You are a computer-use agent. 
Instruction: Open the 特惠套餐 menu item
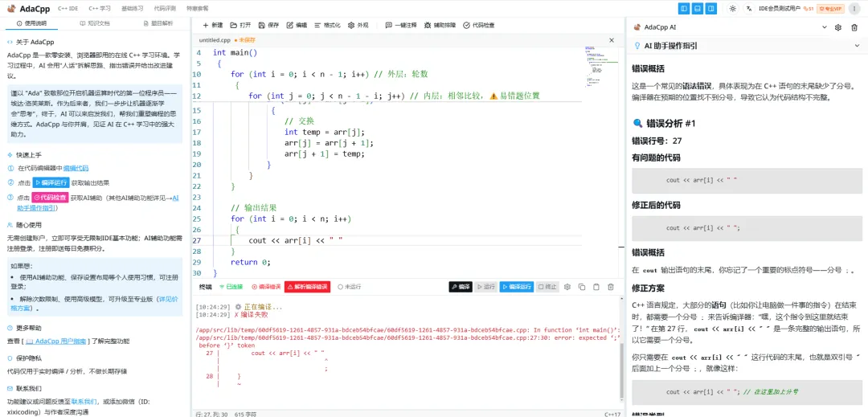tap(198, 9)
